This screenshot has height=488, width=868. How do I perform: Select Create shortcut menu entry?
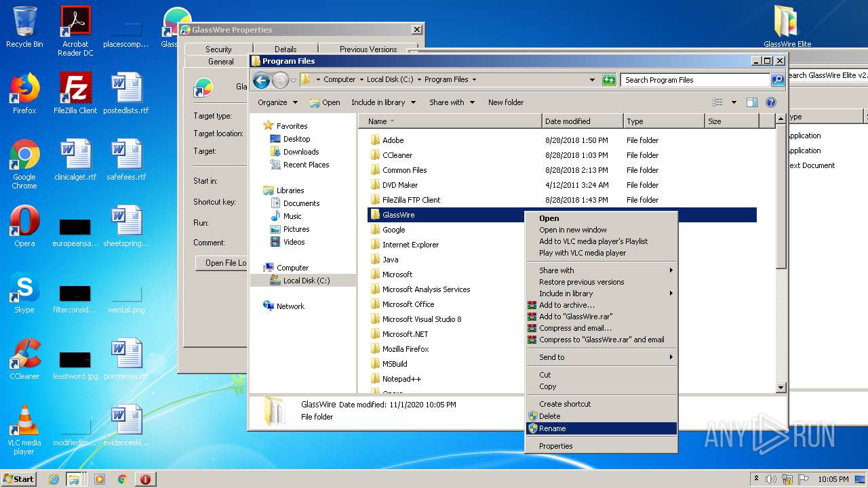point(601,404)
